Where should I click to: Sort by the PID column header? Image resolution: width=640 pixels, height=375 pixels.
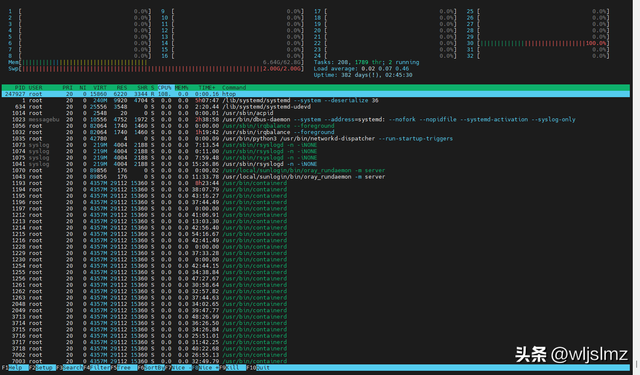point(20,88)
